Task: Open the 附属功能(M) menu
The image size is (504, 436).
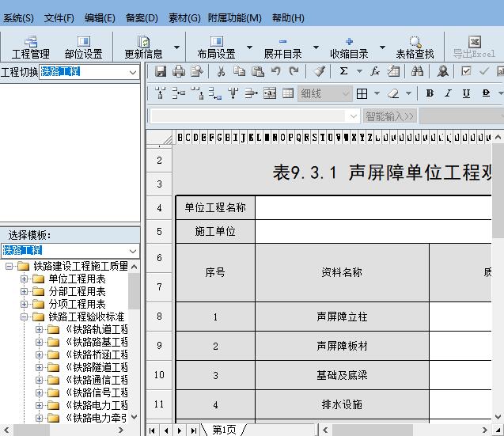Action: pos(234,18)
